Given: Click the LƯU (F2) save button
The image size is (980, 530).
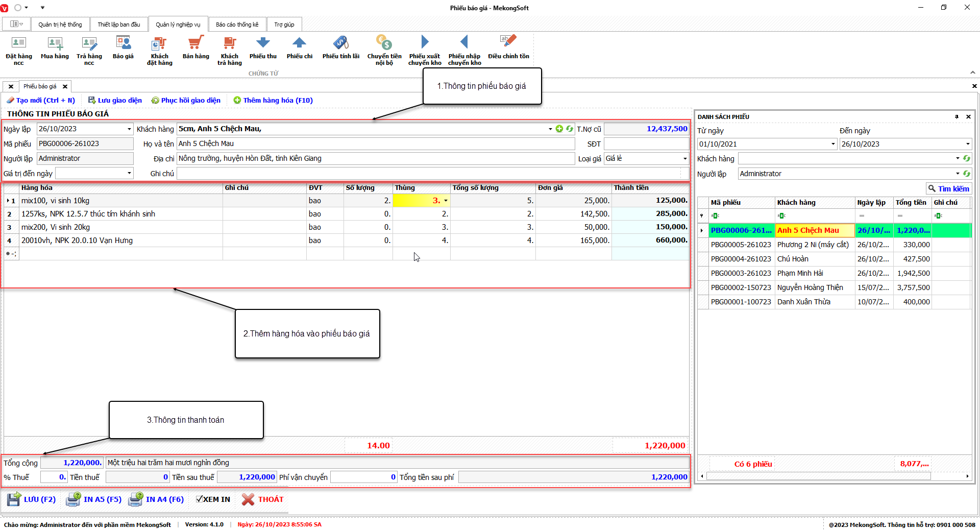Looking at the screenshot, I should [x=32, y=499].
